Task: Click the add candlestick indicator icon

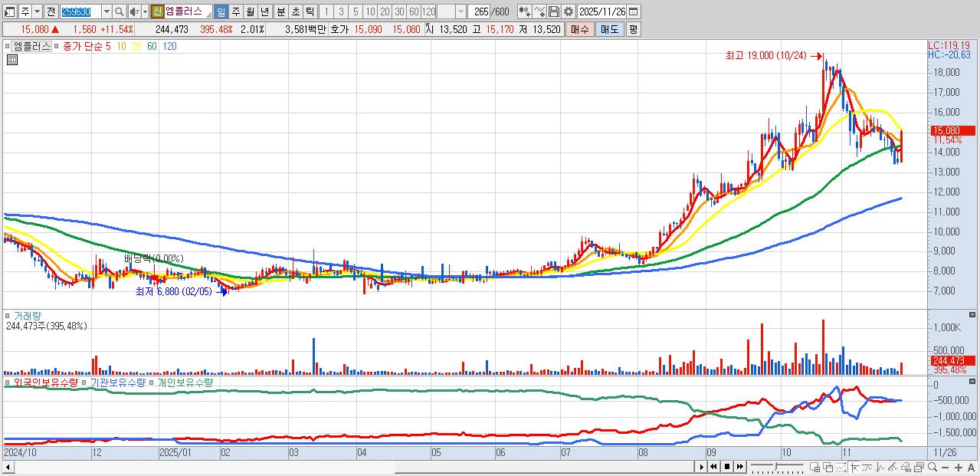Action: pos(525,11)
